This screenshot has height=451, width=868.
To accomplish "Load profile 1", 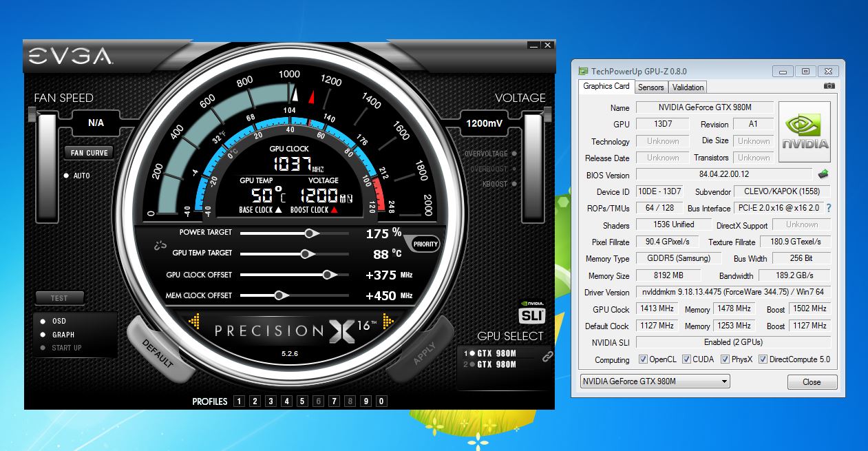I will tap(239, 401).
